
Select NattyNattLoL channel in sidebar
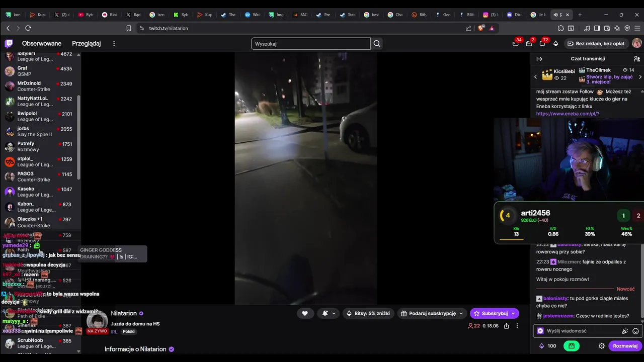(40, 102)
